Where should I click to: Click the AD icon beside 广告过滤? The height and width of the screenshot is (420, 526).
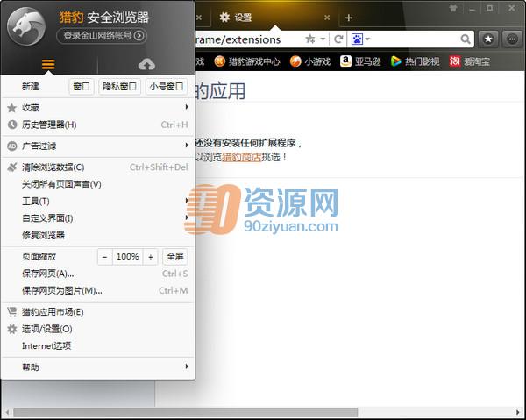point(12,146)
